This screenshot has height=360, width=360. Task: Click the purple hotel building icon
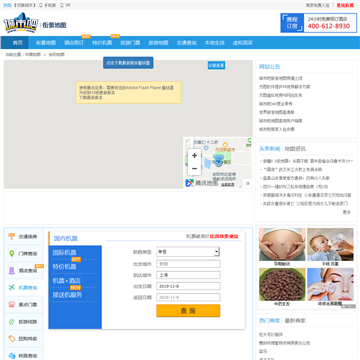[12, 271]
